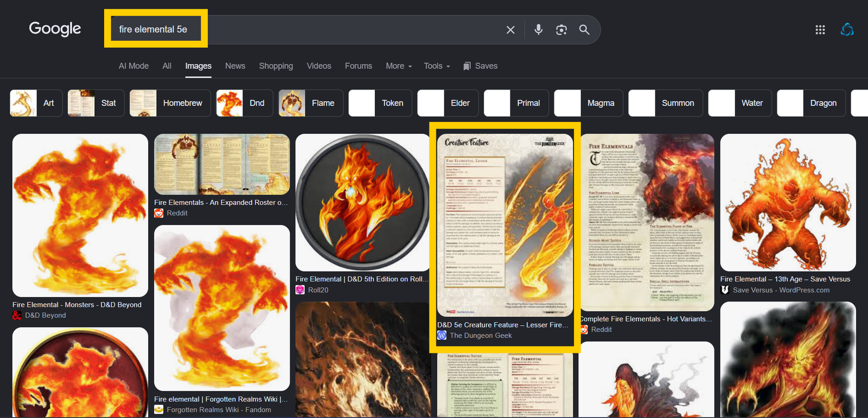
Task: Open the Videos tab
Action: click(319, 66)
